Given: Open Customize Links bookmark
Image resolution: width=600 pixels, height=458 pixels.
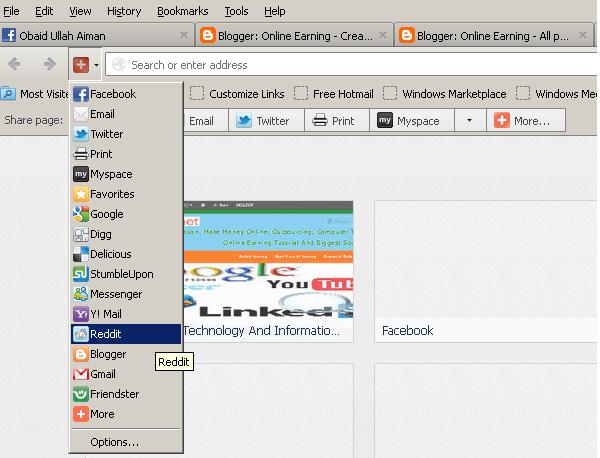Looking at the screenshot, I should pos(237,94).
